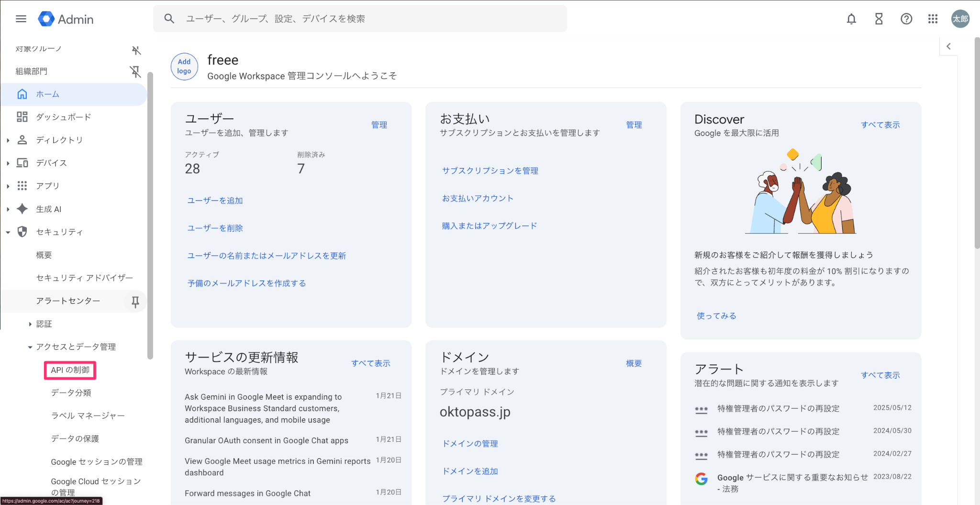Click the セキュリティ shield icon

pos(22,232)
